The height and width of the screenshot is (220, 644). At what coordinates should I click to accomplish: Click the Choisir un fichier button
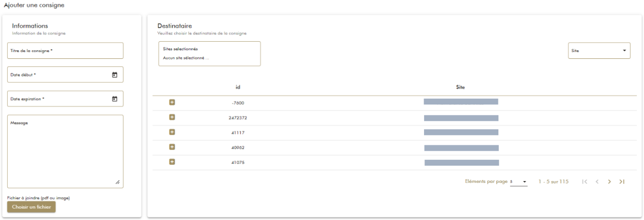tap(31, 207)
